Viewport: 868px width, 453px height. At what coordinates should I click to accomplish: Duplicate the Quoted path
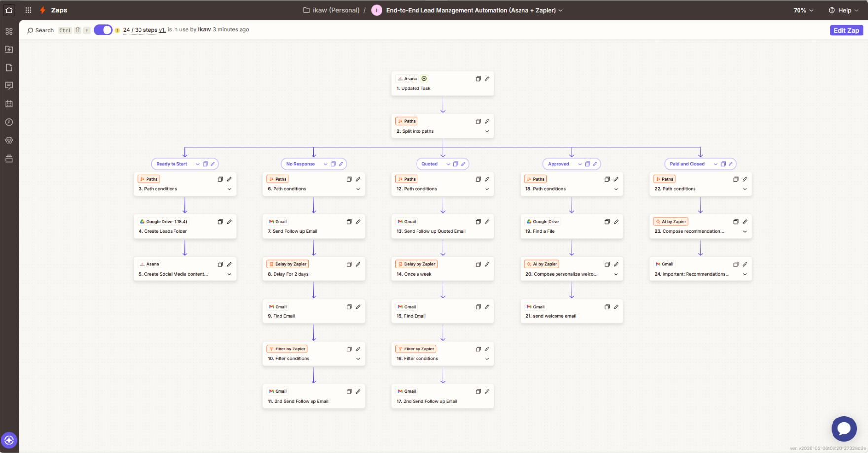coord(456,164)
